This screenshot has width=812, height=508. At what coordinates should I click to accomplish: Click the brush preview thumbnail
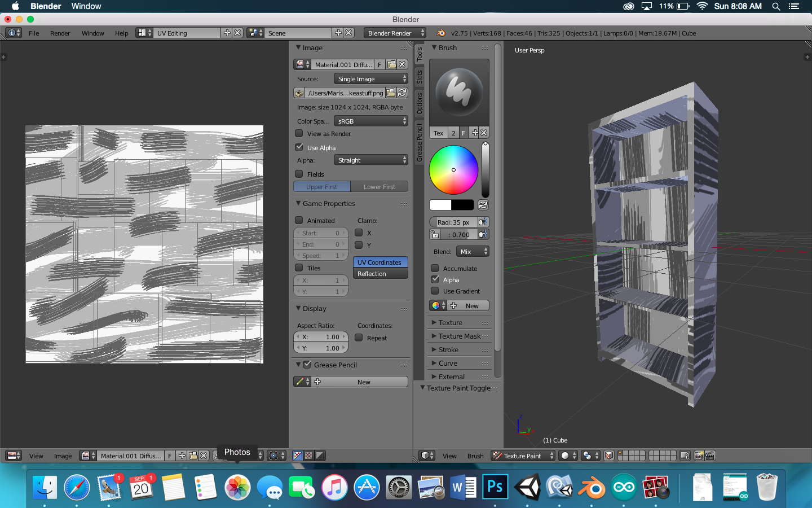[x=459, y=92]
